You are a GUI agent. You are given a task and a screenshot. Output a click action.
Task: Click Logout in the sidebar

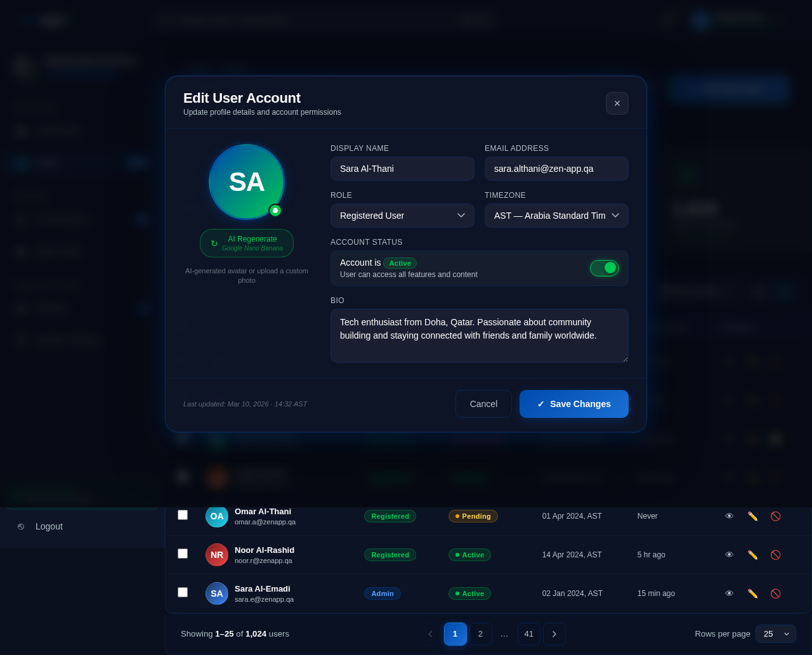49,526
